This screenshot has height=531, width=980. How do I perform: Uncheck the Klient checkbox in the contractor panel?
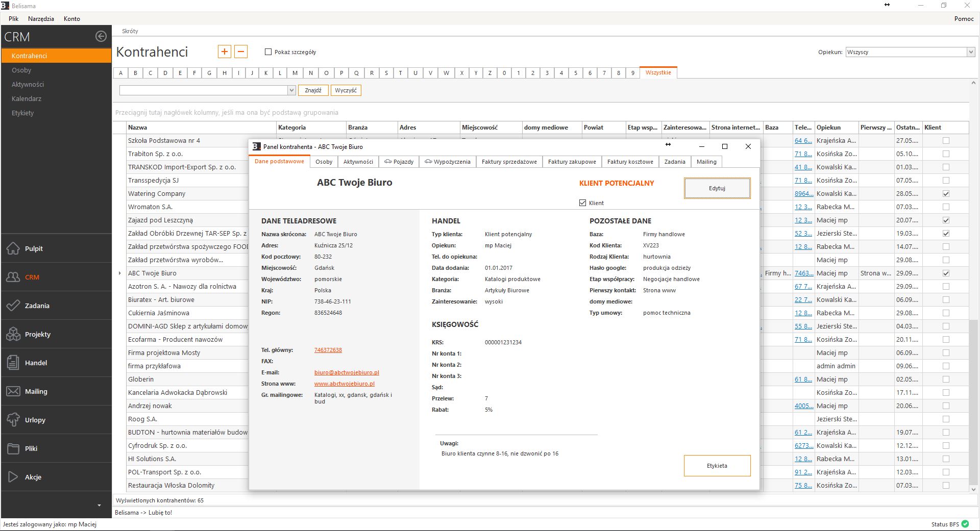pos(582,203)
